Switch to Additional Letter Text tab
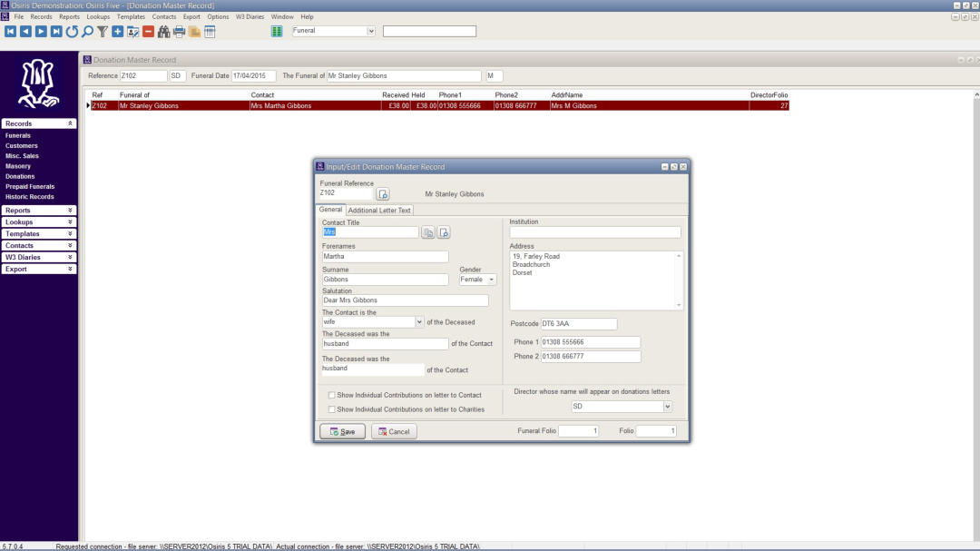Screen dimensions: 980x551 coord(379,211)
